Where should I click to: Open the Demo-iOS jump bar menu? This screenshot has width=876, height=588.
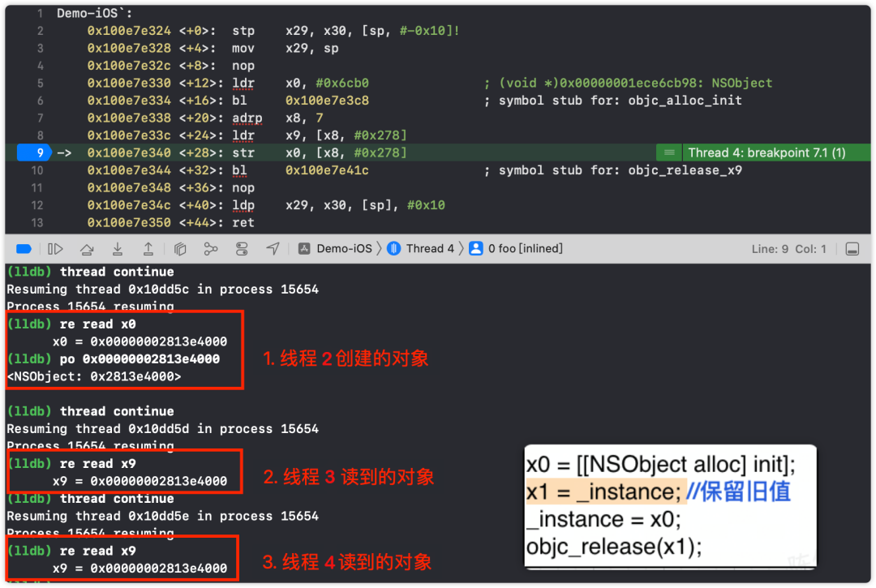tap(344, 248)
